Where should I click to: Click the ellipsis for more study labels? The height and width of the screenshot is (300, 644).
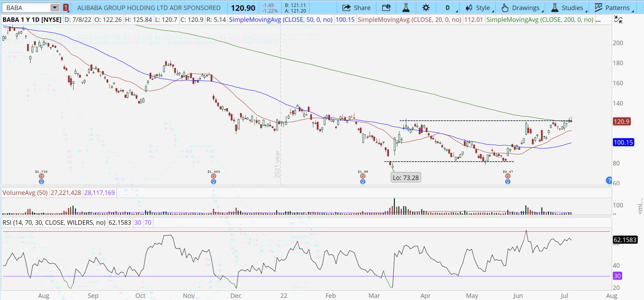[598, 20]
